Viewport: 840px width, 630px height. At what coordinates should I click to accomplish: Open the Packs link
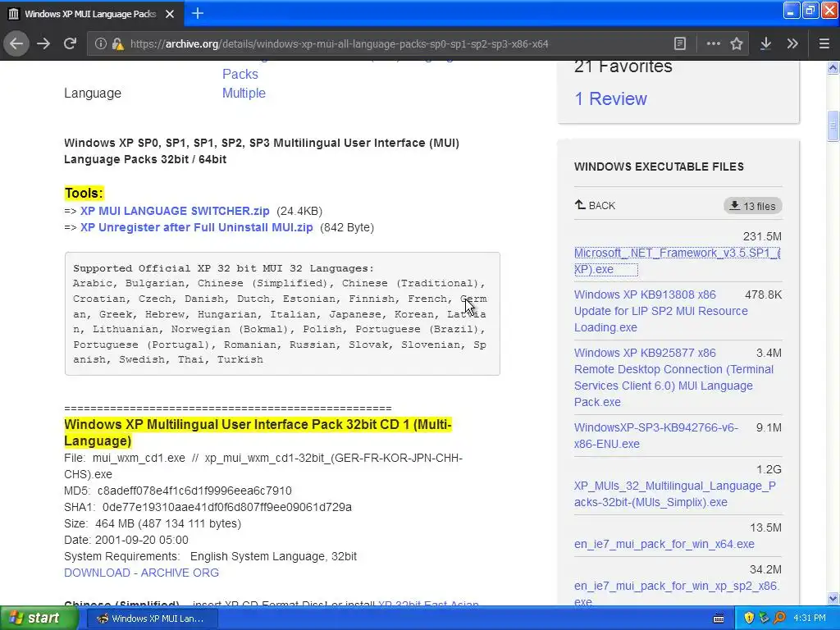240,74
